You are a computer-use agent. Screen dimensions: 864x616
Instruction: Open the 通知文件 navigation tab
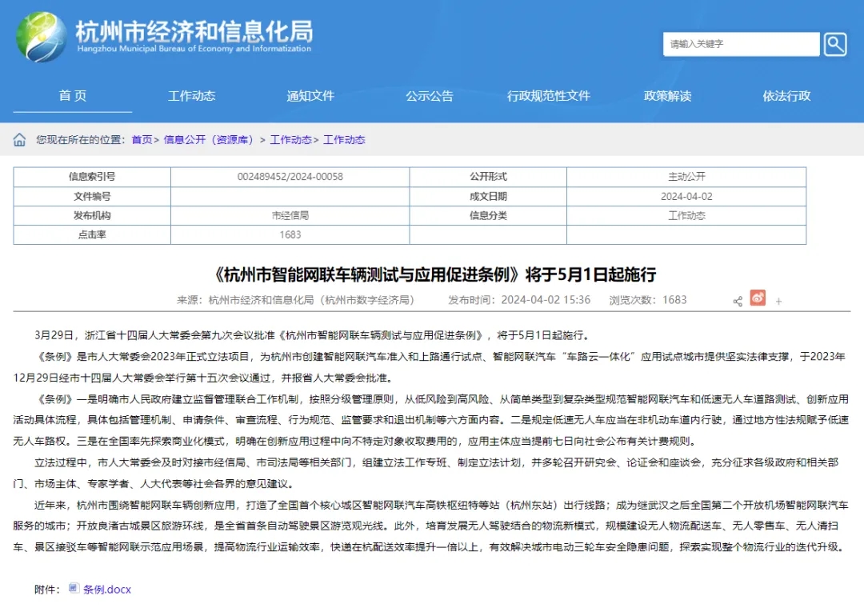310,96
